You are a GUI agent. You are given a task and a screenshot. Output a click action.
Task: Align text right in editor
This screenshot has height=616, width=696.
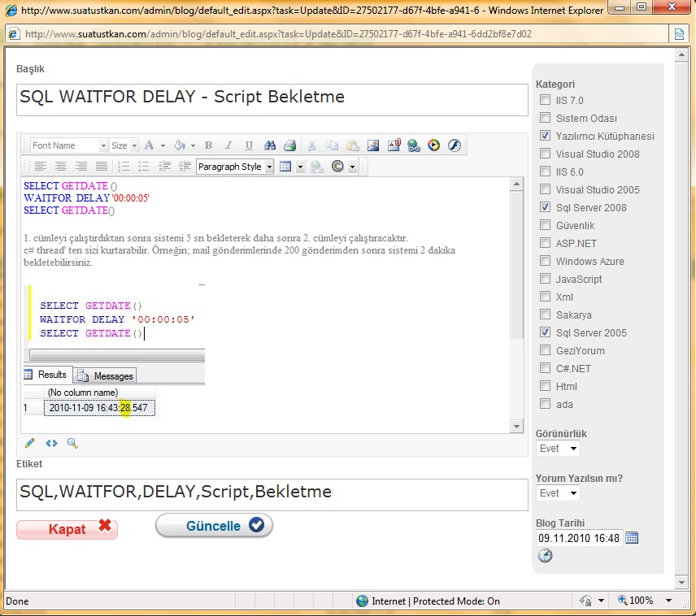[x=81, y=167]
